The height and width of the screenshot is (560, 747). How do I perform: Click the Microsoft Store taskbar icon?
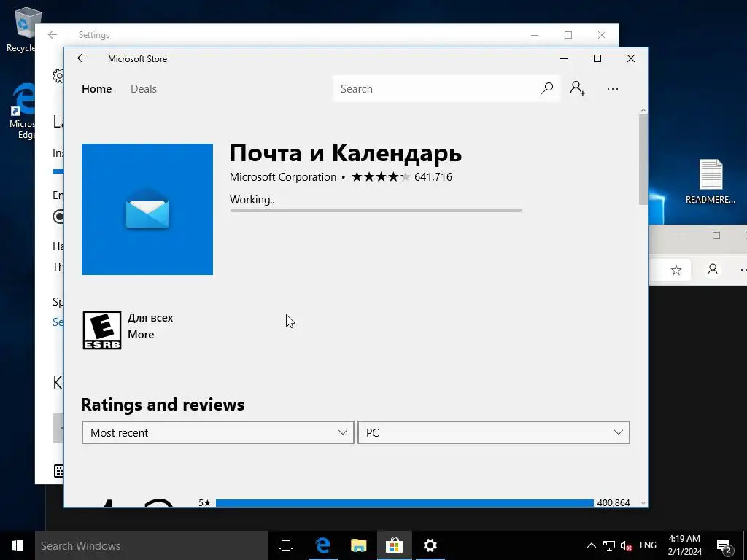click(x=394, y=545)
